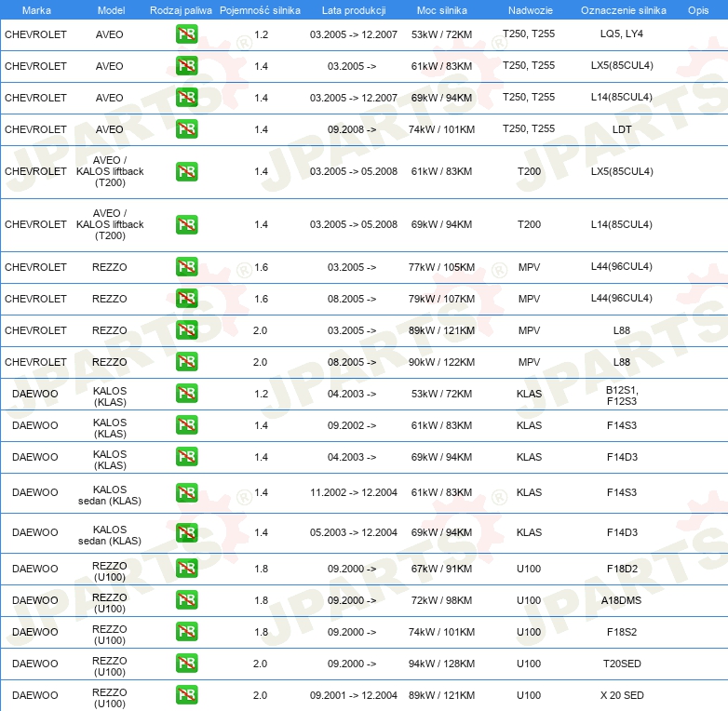Screen dimensions: 728x711
Task: Select 'MPV' cell in the 90kW / 122KM row
Action: [x=530, y=361]
